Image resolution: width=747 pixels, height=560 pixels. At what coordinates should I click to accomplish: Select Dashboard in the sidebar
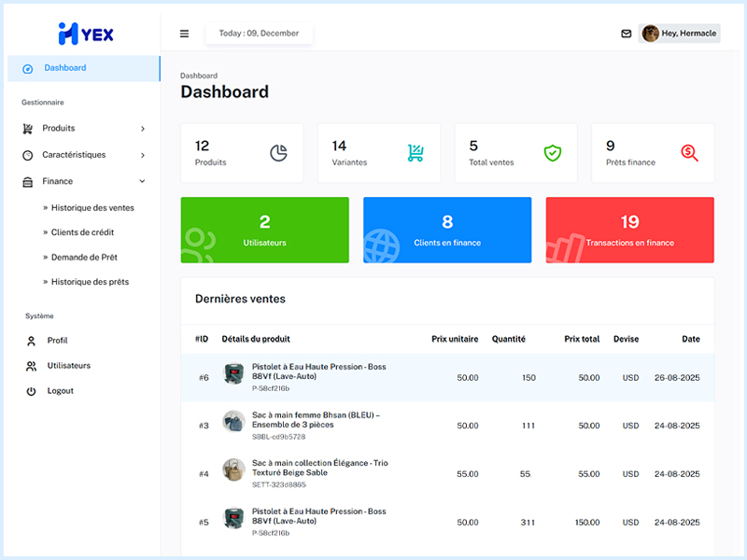(x=65, y=67)
